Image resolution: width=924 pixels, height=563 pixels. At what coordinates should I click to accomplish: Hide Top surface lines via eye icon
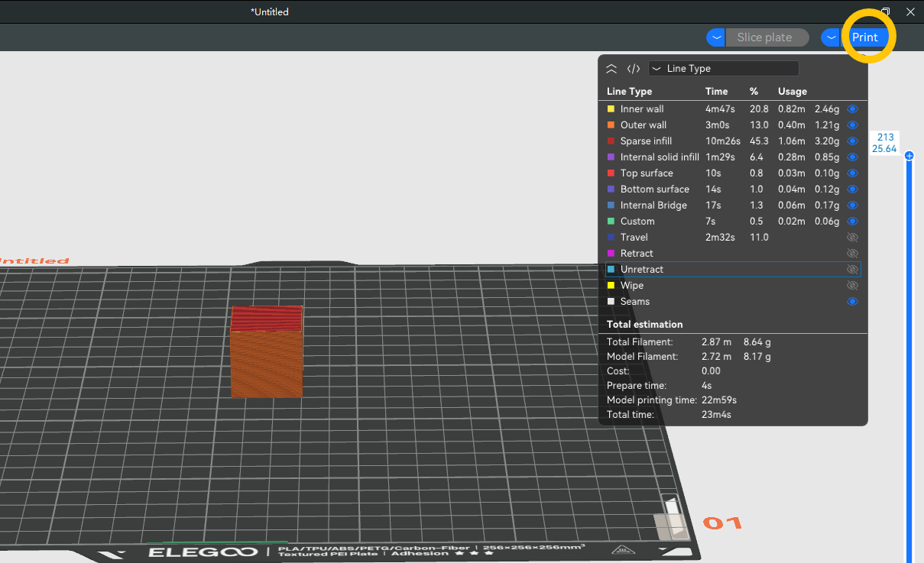pyautogui.click(x=853, y=173)
